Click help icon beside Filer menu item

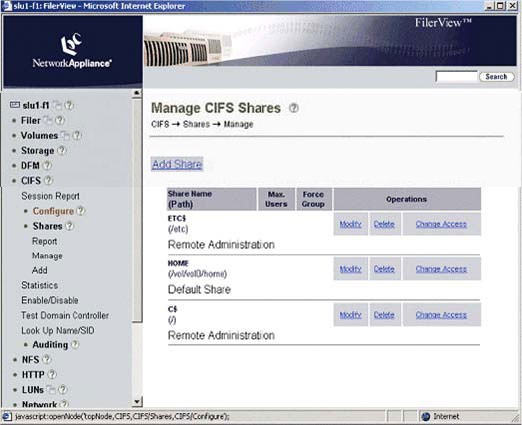click(x=60, y=120)
